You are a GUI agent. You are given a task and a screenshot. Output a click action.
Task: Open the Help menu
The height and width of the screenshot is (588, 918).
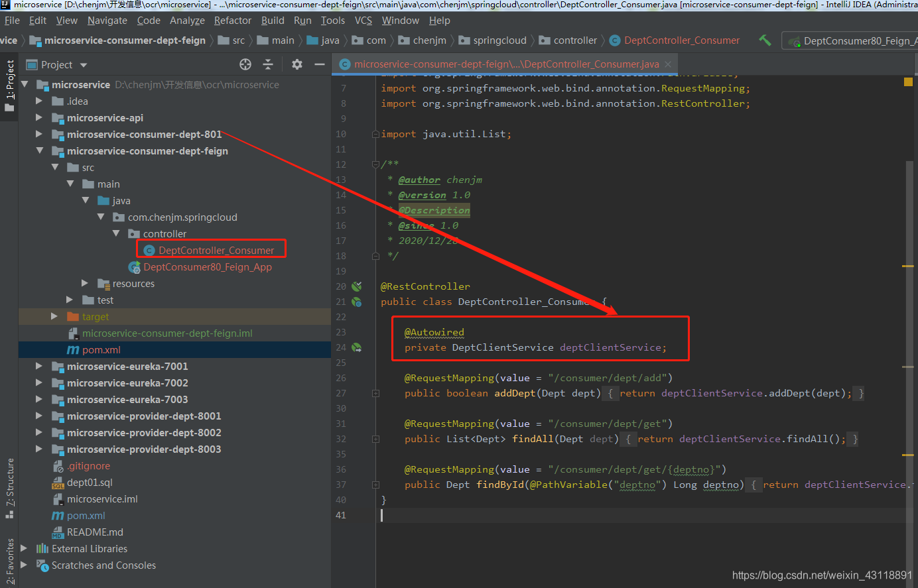439,21
